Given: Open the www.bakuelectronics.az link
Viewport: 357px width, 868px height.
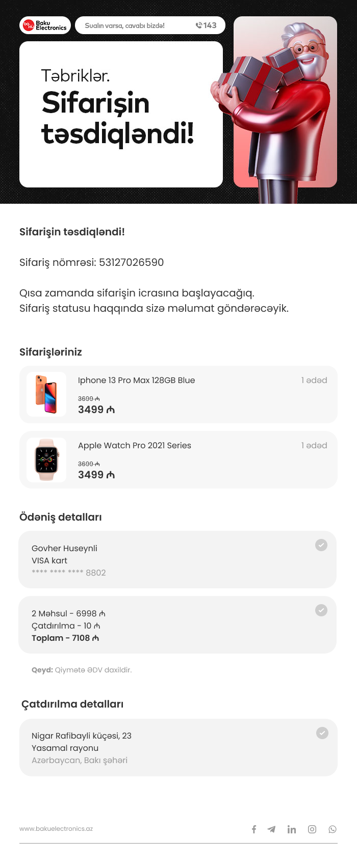Looking at the screenshot, I should click(56, 829).
